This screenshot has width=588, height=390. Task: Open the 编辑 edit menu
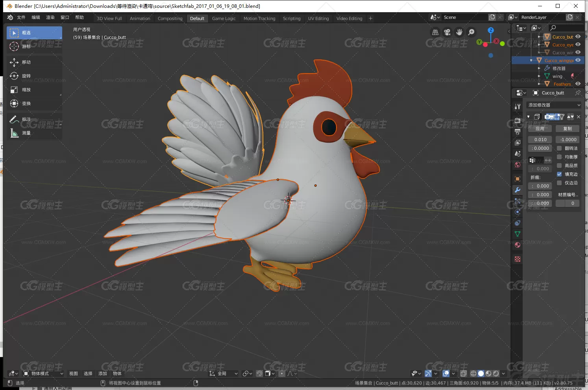coord(36,17)
